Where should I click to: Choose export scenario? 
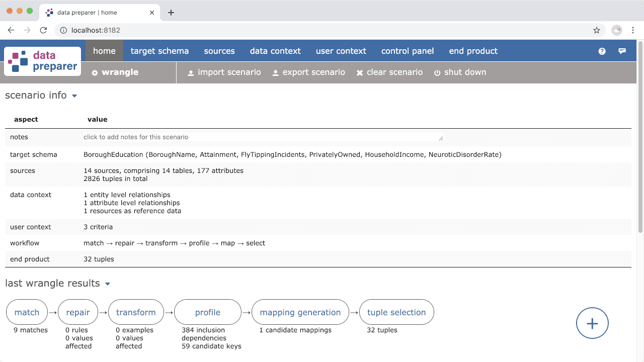(x=309, y=72)
